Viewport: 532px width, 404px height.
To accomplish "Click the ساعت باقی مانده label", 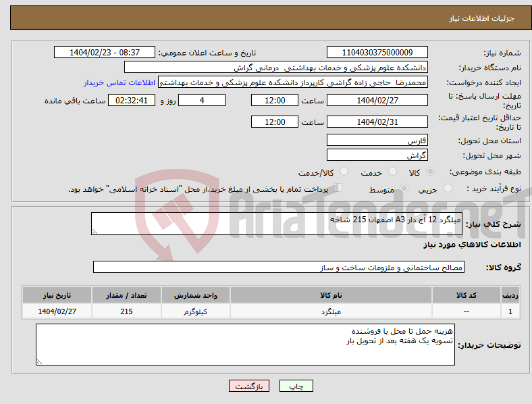I will (x=75, y=101).
